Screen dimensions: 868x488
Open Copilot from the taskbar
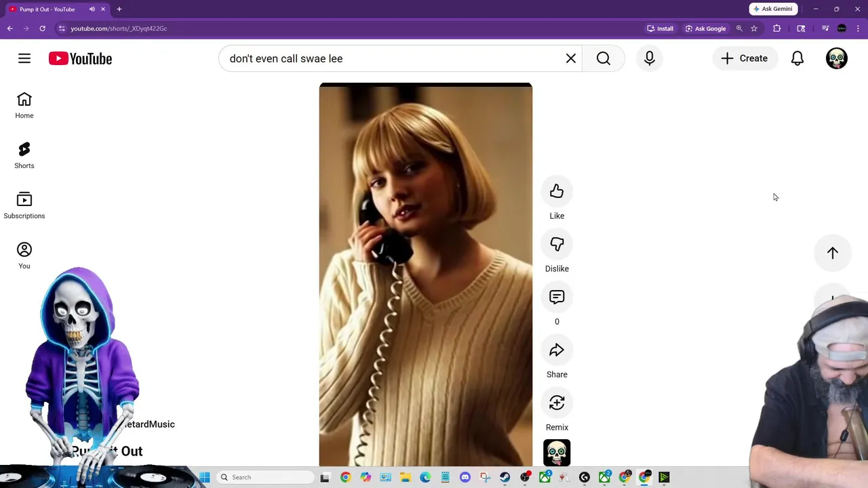tap(366, 477)
